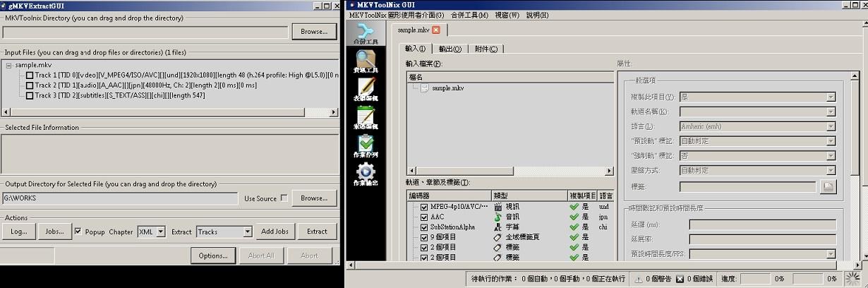This screenshot has width=868, height=288.
Task: Uncheck the 9 個項目 checkbox
Action: coord(424,237)
